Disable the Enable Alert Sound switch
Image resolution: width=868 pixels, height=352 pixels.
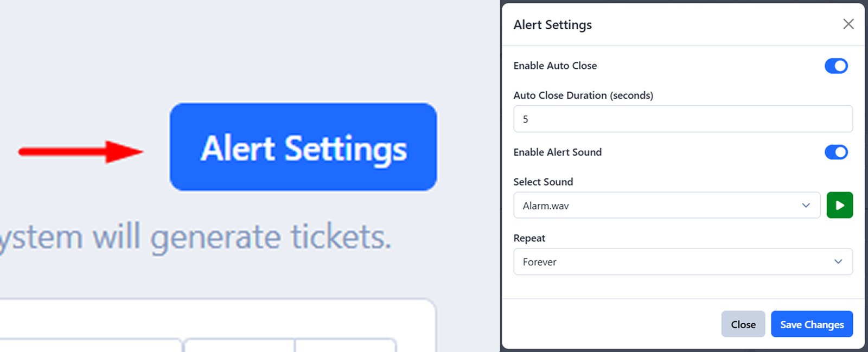[835, 152]
